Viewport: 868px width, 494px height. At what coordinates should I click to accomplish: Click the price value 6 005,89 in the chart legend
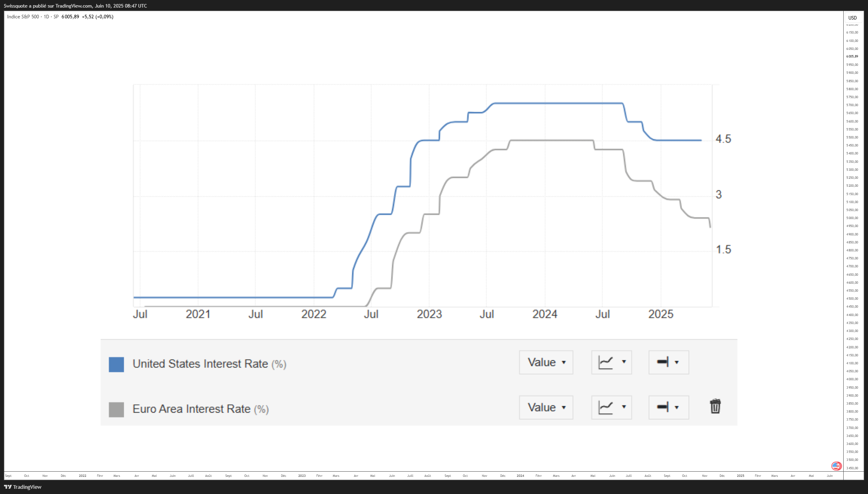[70, 17]
